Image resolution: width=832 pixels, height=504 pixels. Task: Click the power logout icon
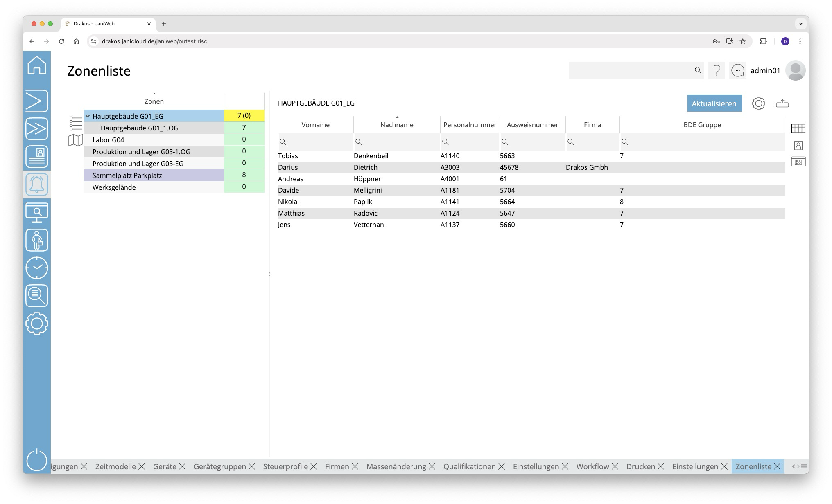click(37, 460)
